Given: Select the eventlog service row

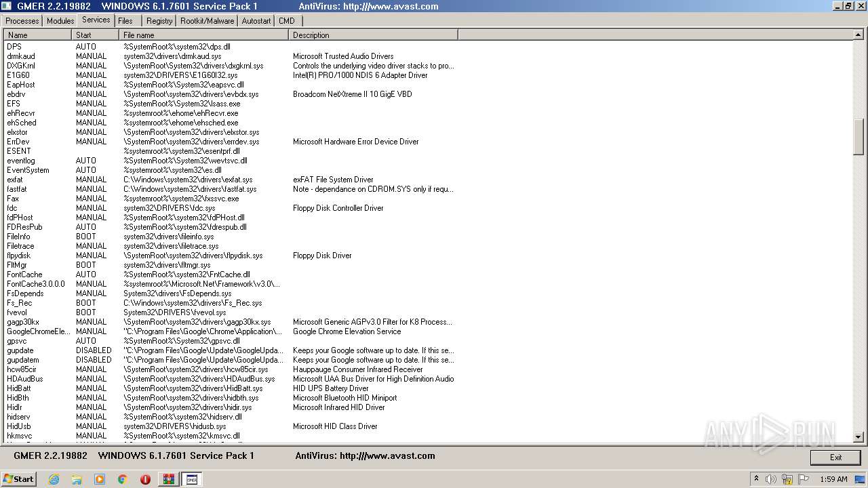Looking at the screenshot, I should (x=231, y=161).
